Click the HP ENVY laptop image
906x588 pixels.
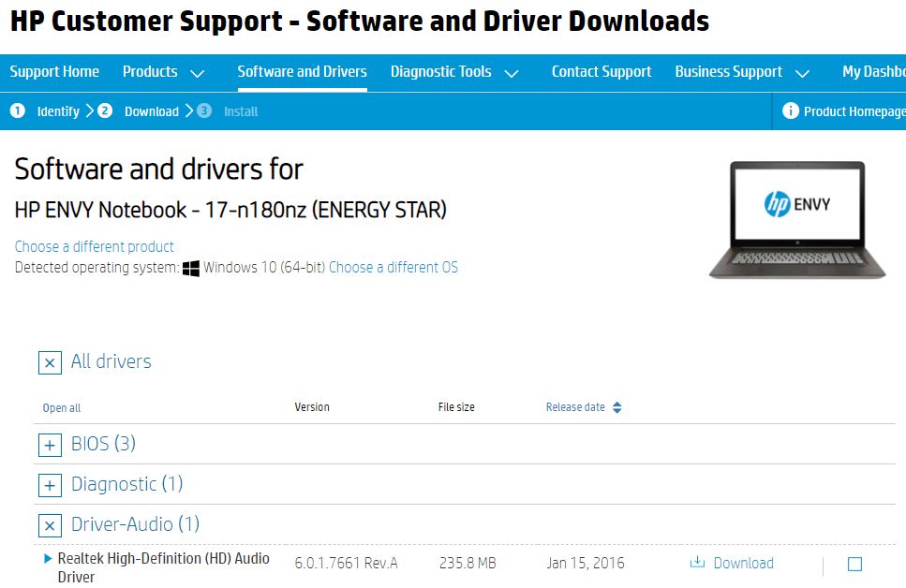[x=797, y=219]
